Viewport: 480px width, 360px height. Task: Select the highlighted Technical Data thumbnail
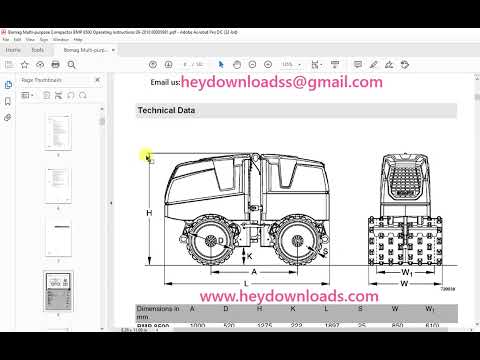click(58, 291)
